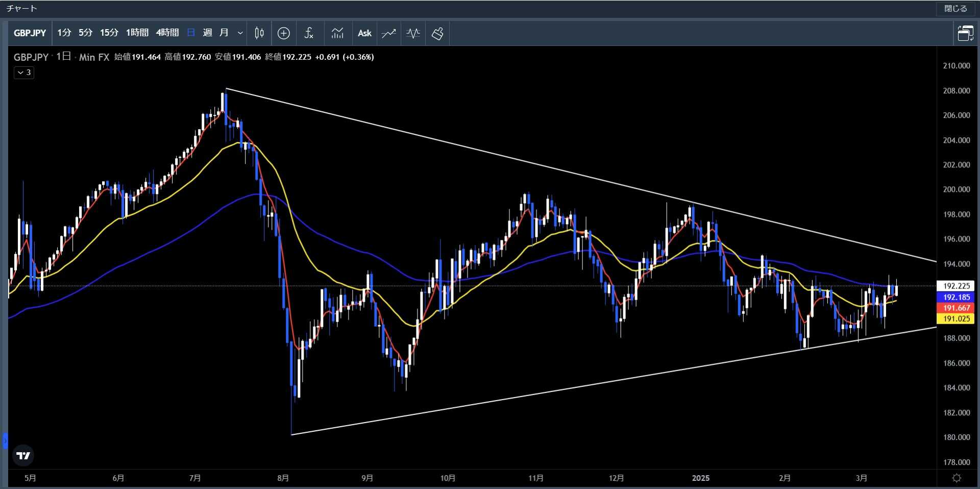Click the 208.000 price axis label

tap(956, 91)
